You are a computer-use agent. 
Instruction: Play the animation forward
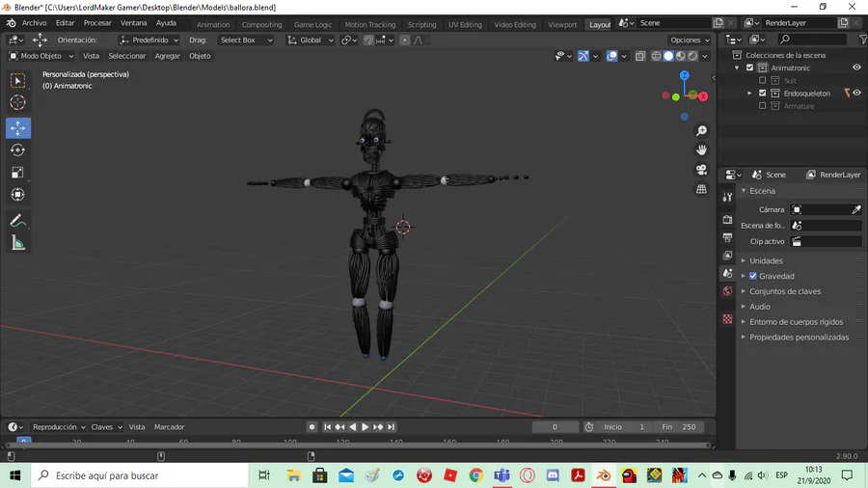coord(366,427)
